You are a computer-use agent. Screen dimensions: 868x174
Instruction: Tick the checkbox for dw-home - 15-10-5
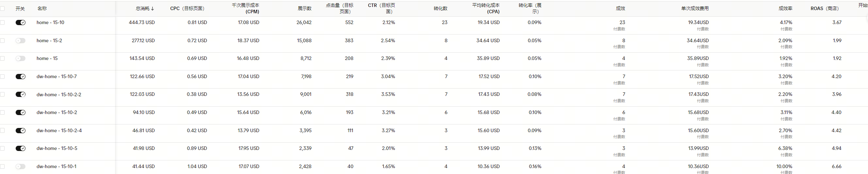pos(2,149)
